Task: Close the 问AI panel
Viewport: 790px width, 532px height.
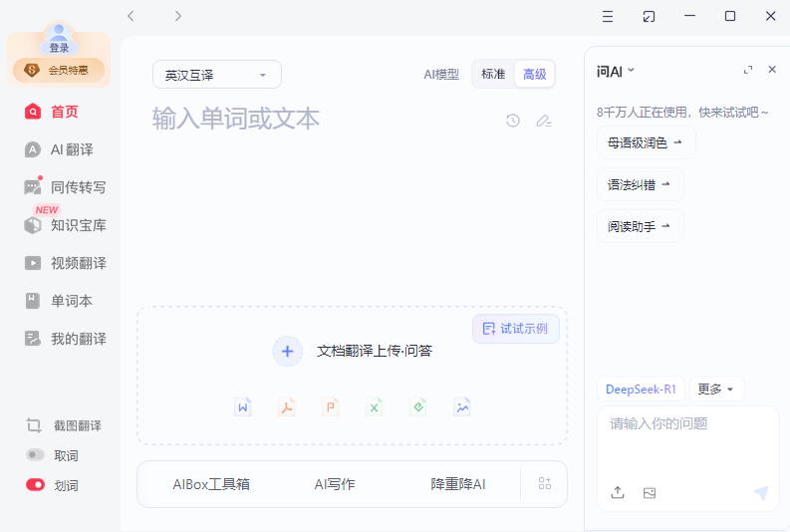Action: (x=772, y=70)
